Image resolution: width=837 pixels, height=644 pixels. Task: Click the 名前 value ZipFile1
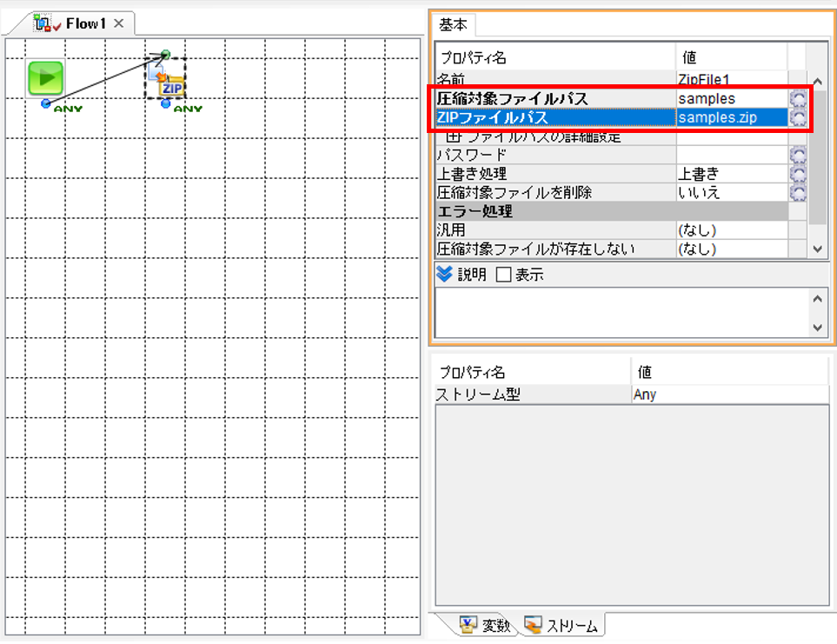coord(732,79)
